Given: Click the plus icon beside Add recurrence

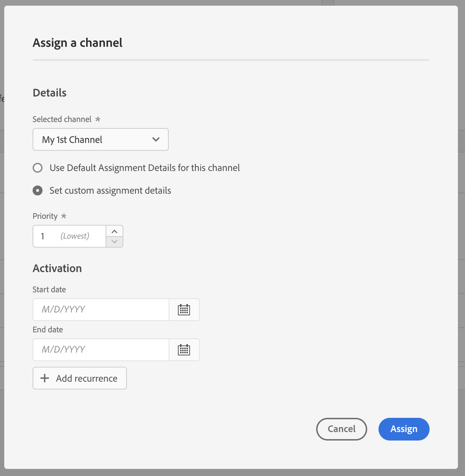Looking at the screenshot, I should [45, 378].
